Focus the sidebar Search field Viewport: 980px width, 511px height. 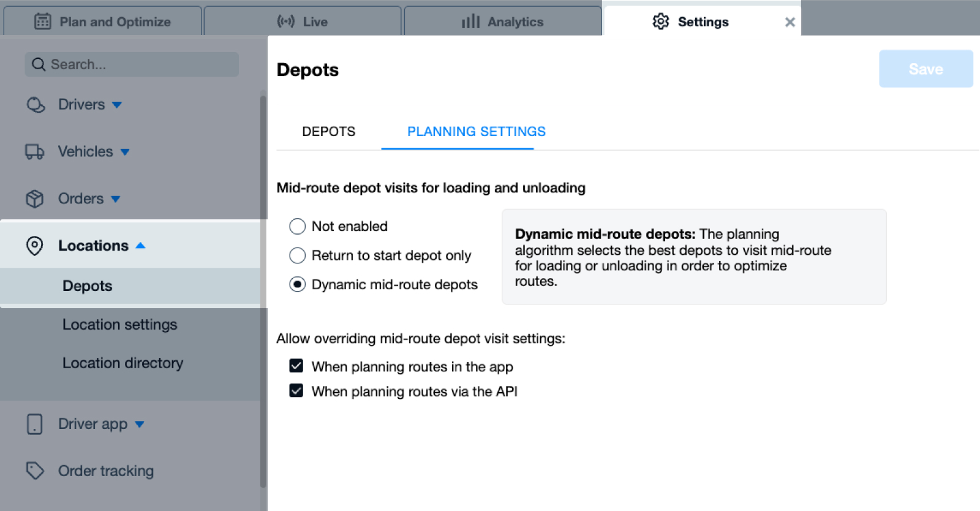click(132, 64)
